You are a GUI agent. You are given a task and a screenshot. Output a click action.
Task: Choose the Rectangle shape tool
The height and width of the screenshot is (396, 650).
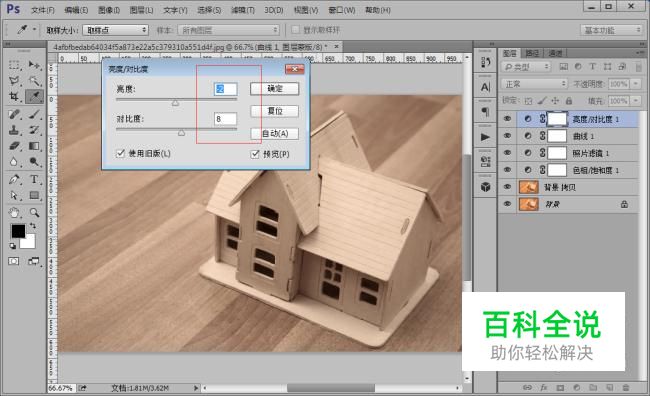tap(34, 195)
